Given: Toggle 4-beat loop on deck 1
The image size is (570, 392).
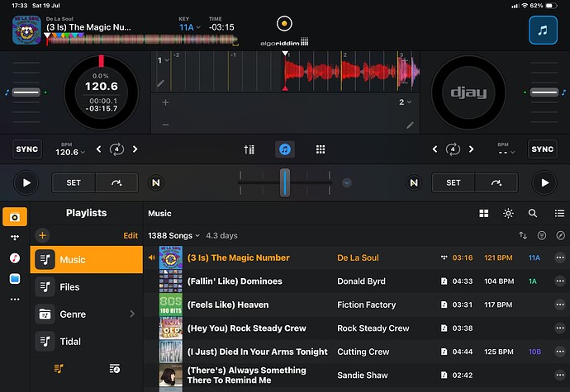Looking at the screenshot, I should pos(116,149).
